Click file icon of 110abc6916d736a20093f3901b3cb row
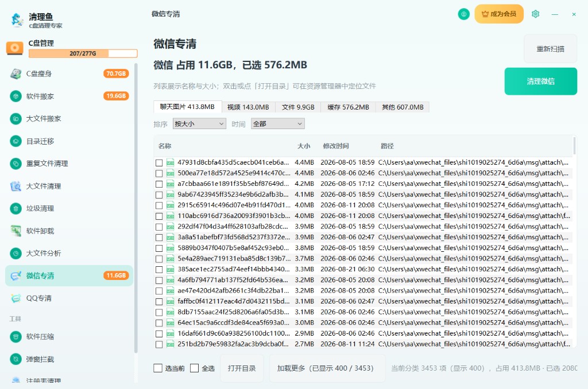Screen dimensions: 588x389 coord(170,216)
